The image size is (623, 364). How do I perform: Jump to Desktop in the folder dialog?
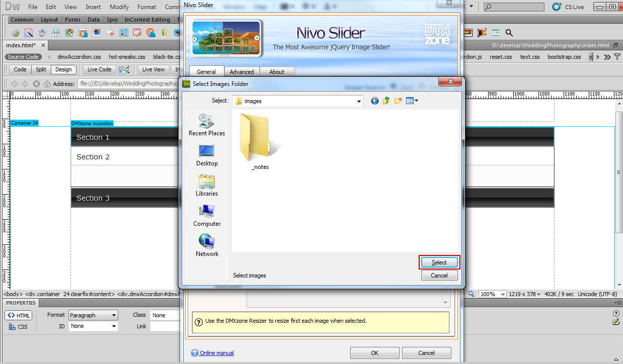pyautogui.click(x=207, y=155)
